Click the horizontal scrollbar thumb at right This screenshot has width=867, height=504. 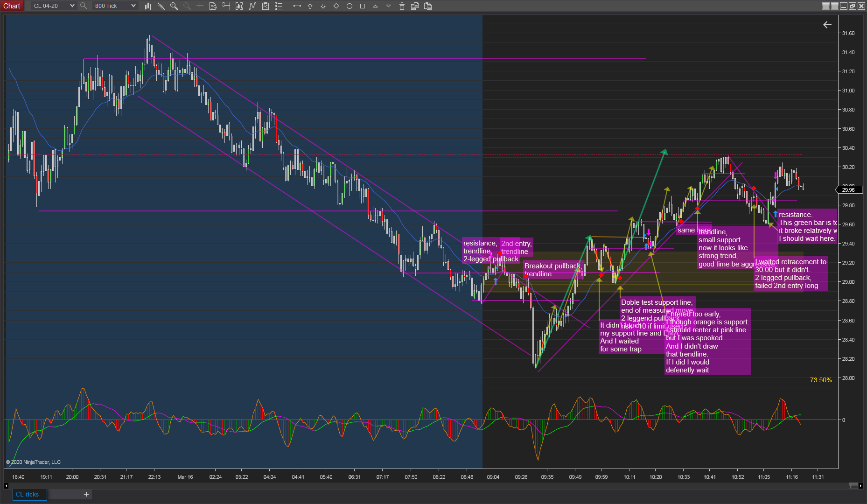tap(853, 486)
